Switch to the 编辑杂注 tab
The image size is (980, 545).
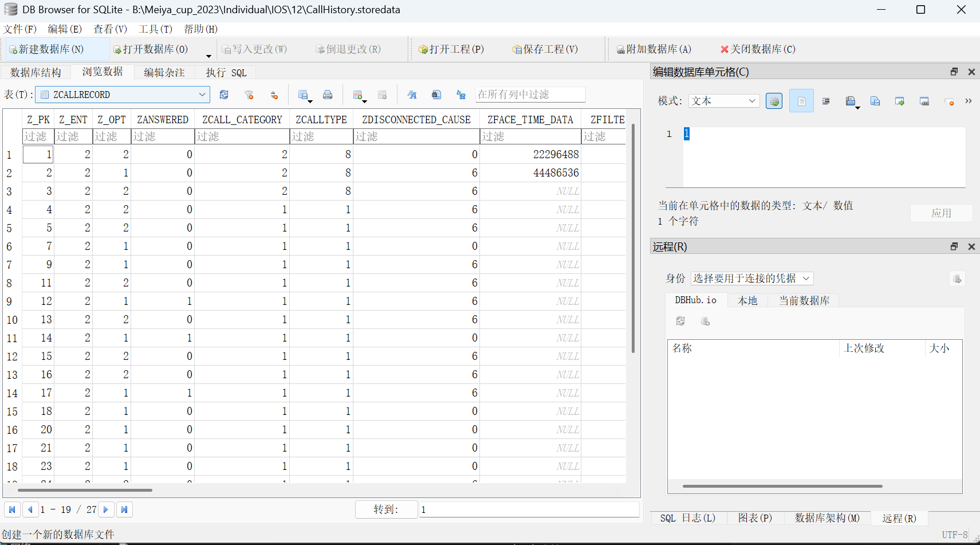(x=164, y=72)
